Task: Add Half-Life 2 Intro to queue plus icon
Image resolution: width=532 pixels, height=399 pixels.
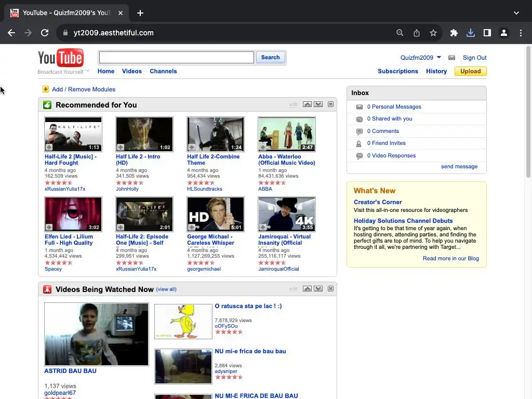Action: 121,147
